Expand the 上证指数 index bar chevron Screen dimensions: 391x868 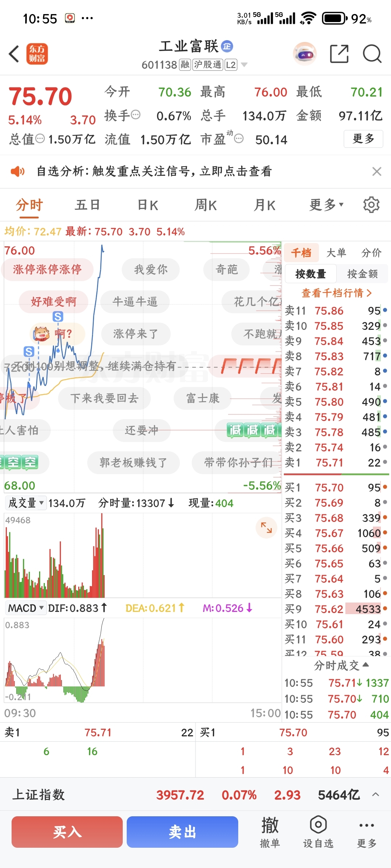[x=376, y=795]
